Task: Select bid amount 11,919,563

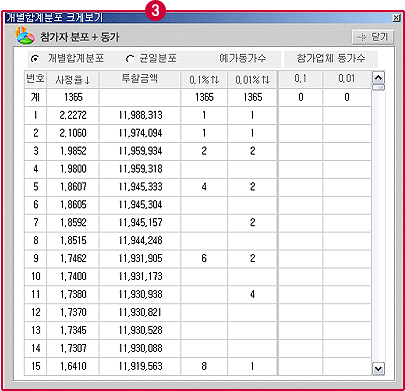Action: point(140,367)
